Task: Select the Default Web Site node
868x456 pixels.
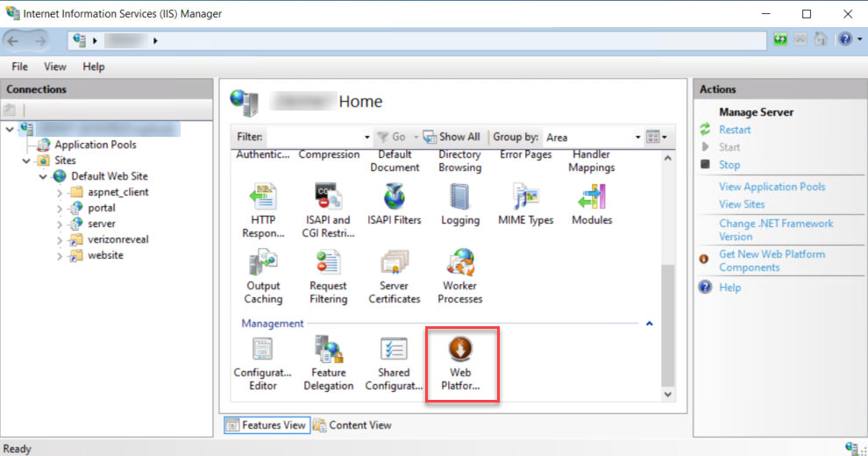Action: coord(109,176)
